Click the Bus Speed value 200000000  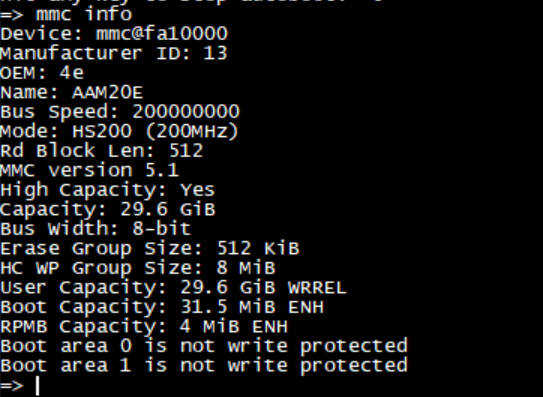coord(186,112)
